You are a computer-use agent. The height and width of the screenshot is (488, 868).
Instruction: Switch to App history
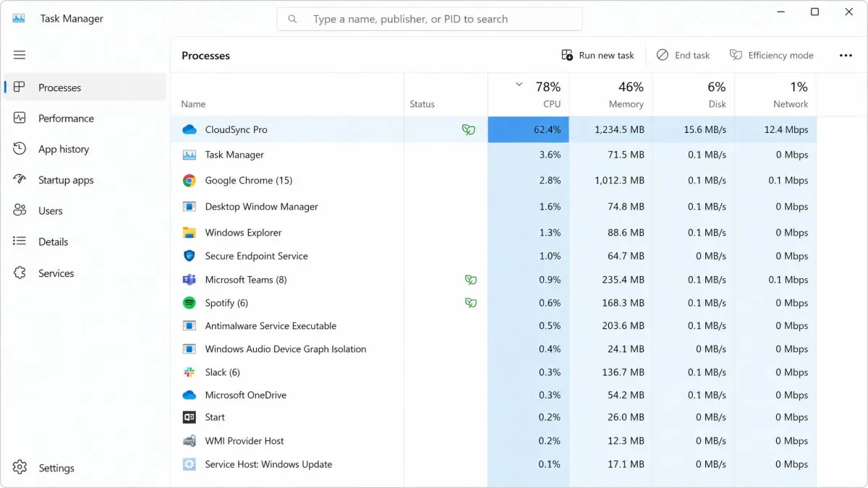tap(85, 150)
